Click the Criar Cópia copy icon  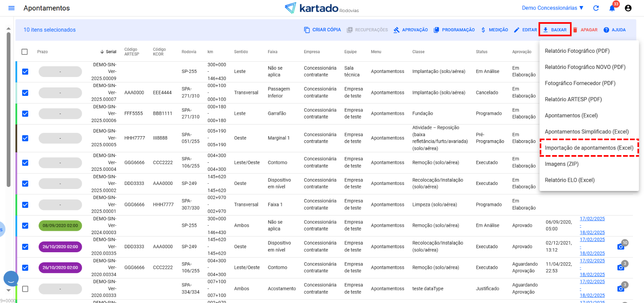pos(307,30)
